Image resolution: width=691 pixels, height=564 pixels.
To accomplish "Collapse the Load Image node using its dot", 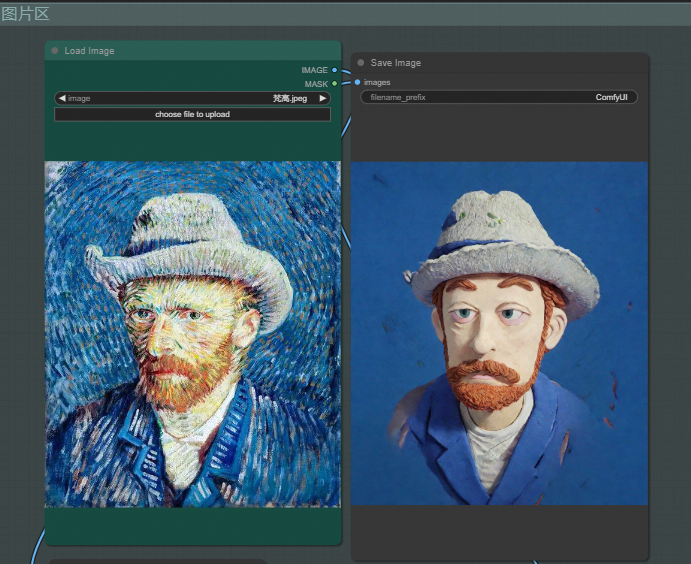I will (x=55, y=51).
